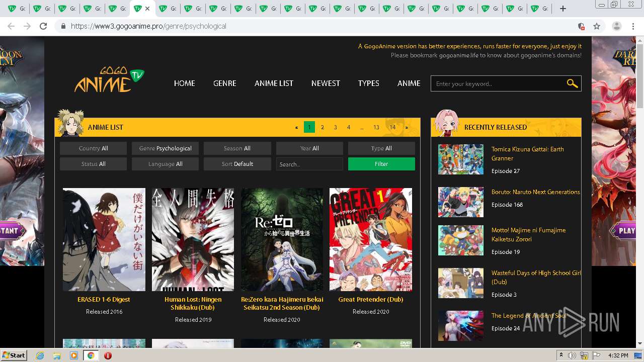The height and width of the screenshot is (362, 644).
Task: Click the Action Center flag tray icon
Action: click(596, 355)
